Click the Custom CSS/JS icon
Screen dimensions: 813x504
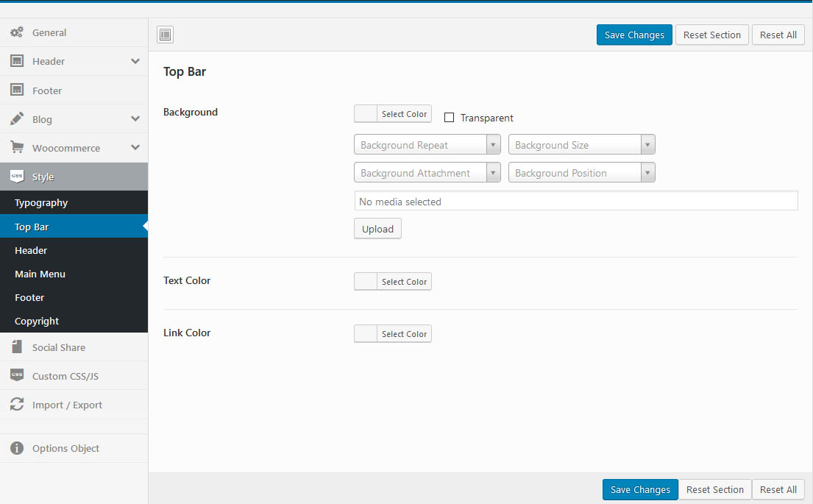click(x=16, y=375)
